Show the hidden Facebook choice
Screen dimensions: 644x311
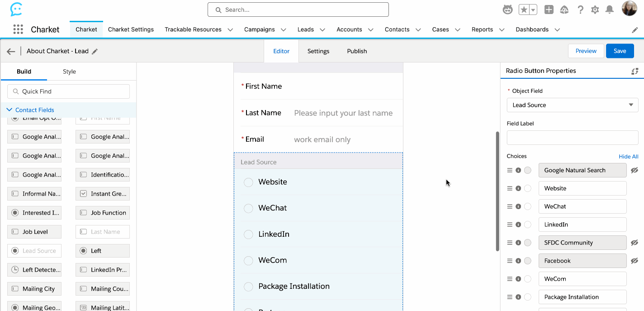[635, 261]
